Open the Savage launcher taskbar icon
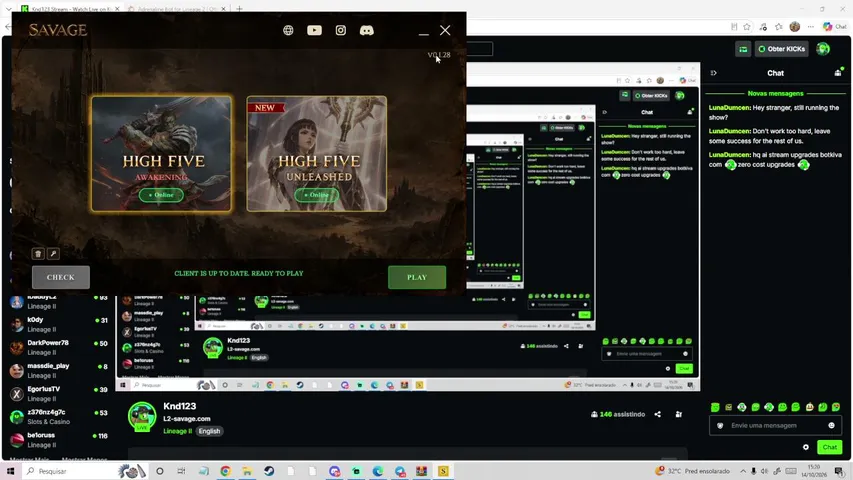853x480 pixels. [x=443, y=471]
